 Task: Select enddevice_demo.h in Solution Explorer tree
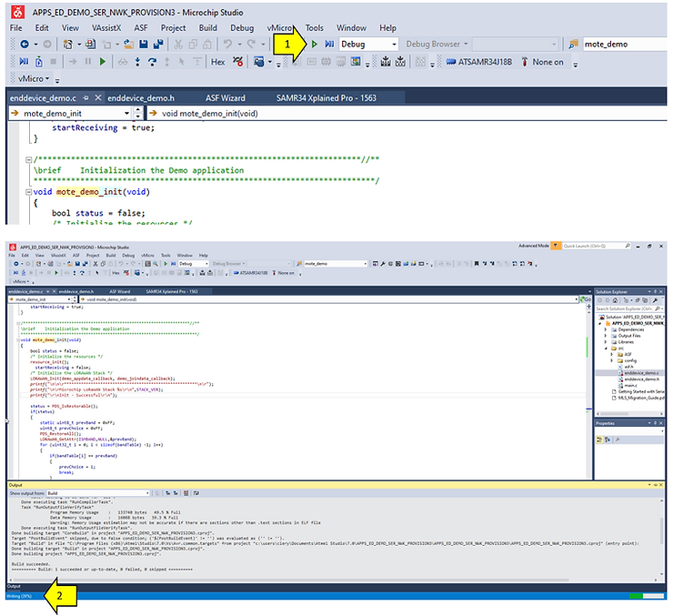(x=641, y=379)
